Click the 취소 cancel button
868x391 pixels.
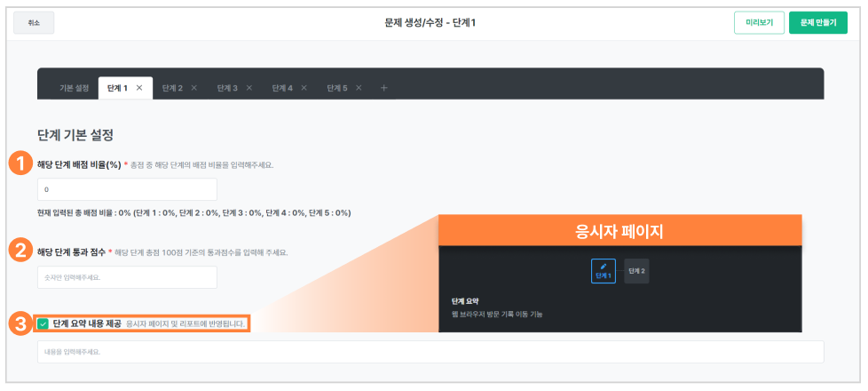pyautogui.click(x=34, y=23)
